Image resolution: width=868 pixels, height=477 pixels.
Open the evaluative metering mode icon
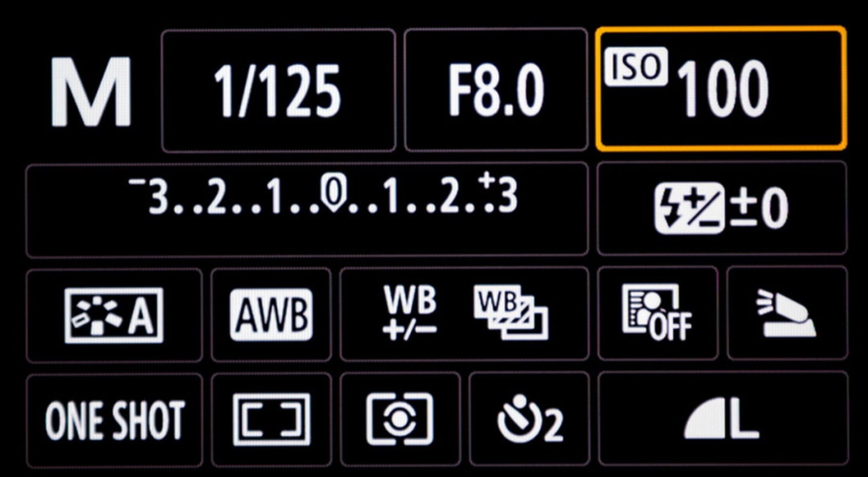[x=400, y=419]
